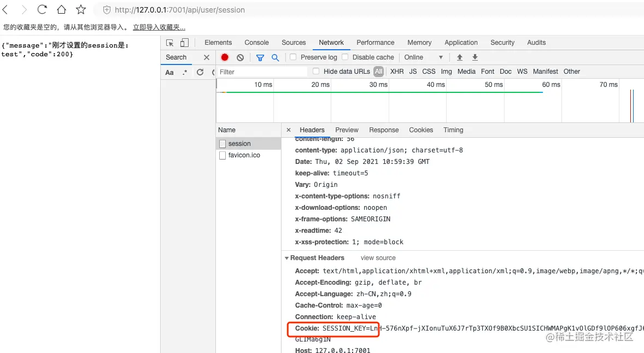Export HAR with the download arrow
Viewport: 644px width, 353px height.
click(475, 57)
